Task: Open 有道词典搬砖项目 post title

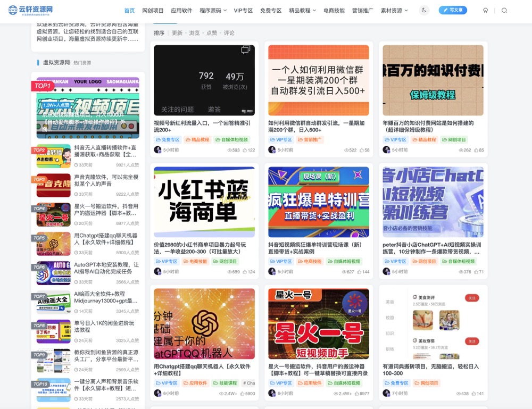Action: point(430,370)
